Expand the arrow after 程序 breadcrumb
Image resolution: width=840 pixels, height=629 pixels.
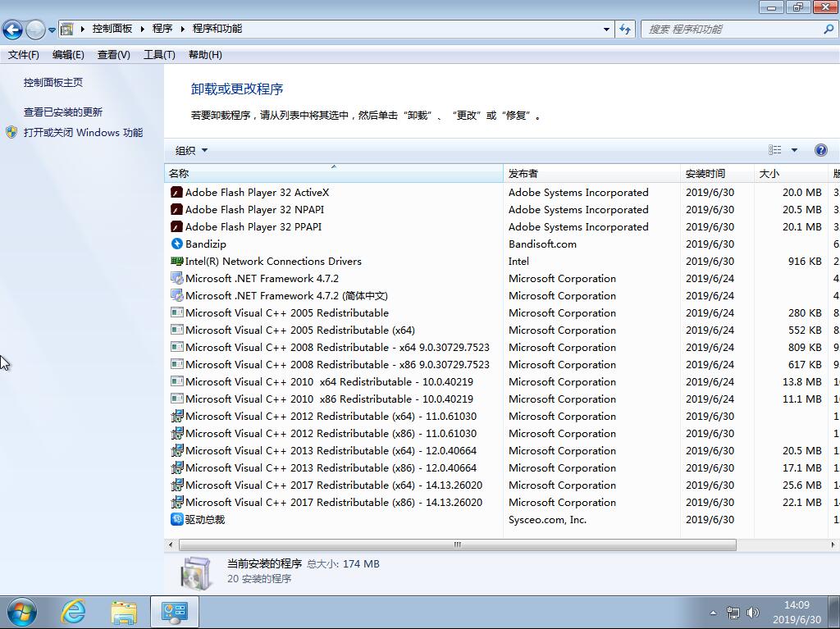click(183, 29)
